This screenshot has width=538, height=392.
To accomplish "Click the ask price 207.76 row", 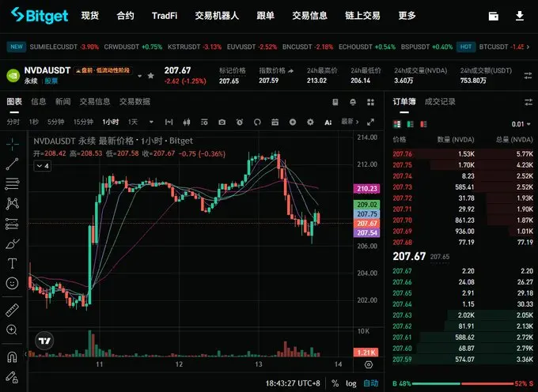I will [463, 154].
